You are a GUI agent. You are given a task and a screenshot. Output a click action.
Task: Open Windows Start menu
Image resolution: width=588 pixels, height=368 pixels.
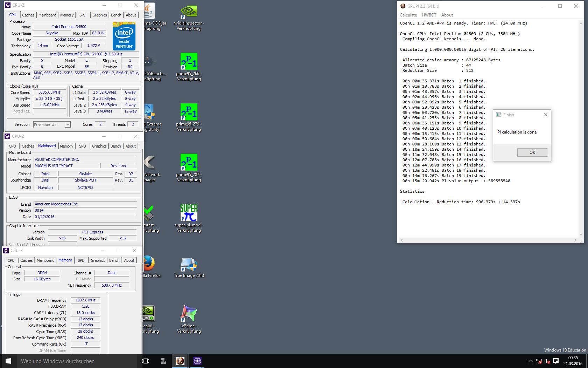[x=8, y=361]
